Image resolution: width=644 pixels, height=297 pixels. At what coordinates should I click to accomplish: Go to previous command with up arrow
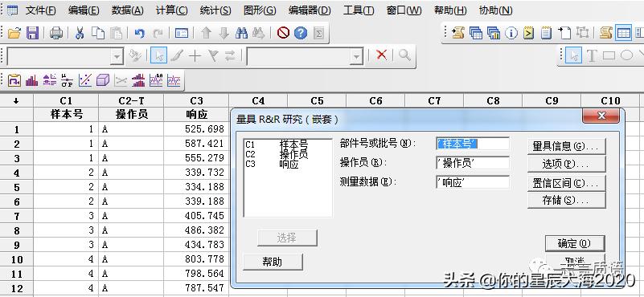[x=206, y=33]
